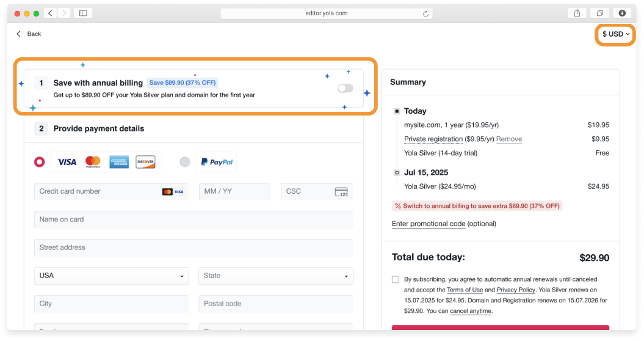Select the PayPal payment radio button
The height and width of the screenshot is (341, 644).
pyautogui.click(x=185, y=162)
